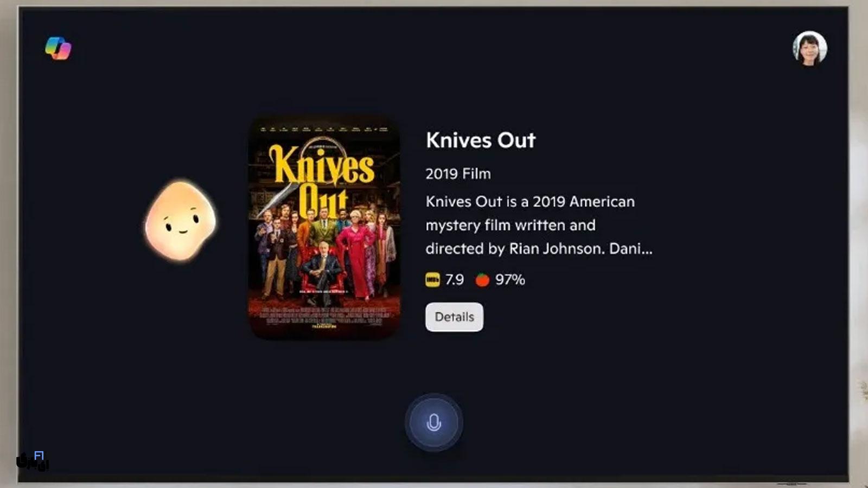Click the seated man in red chair
Screen dimensions: 868x488
[x=323, y=269]
